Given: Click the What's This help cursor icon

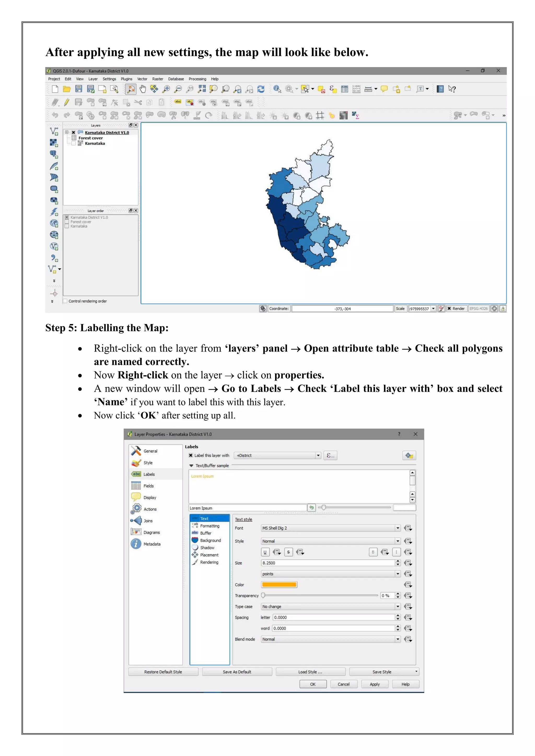Looking at the screenshot, I should [x=452, y=89].
